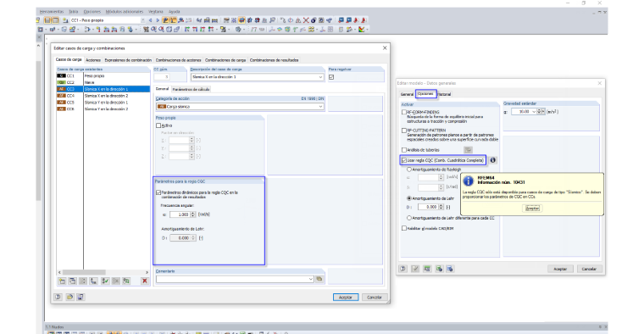Adjust Frecuencia angular stepper arrows
The image size is (644, 334).
[192, 214]
